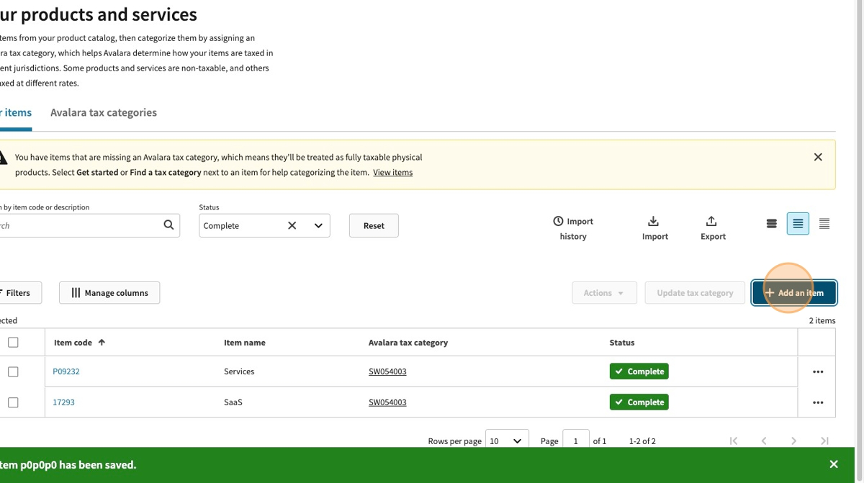Click Complete status badge for SaaS
This screenshot has width=864, height=484.
(639, 402)
